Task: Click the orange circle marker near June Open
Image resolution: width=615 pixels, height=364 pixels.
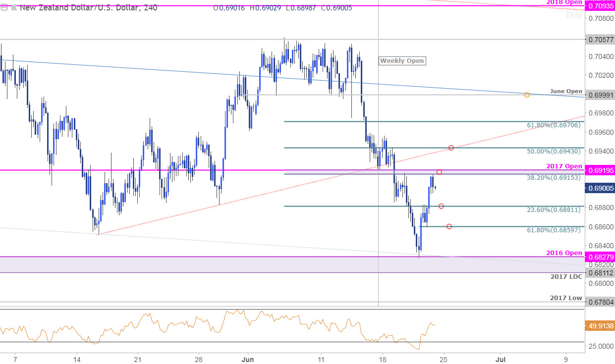Action: coord(527,95)
